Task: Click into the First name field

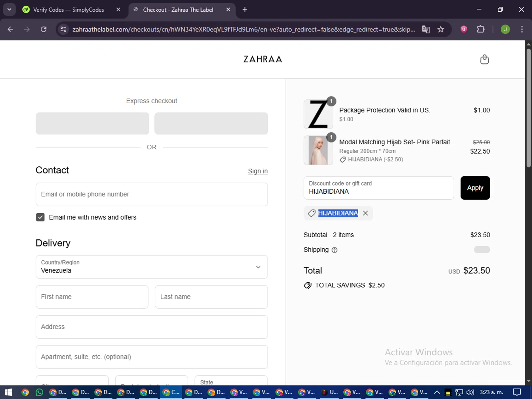Action: pyautogui.click(x=92, y=297)
